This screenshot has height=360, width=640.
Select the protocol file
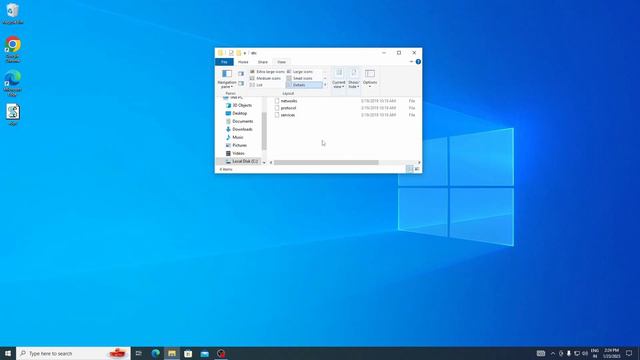[x=288, y=108]
